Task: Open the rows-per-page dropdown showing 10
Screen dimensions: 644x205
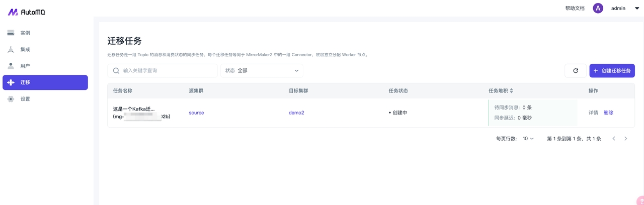Action: coord(528,139)
